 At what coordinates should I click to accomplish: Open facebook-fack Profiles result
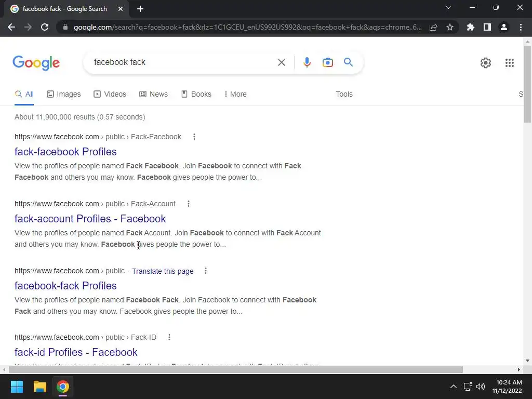coord(65,286)
